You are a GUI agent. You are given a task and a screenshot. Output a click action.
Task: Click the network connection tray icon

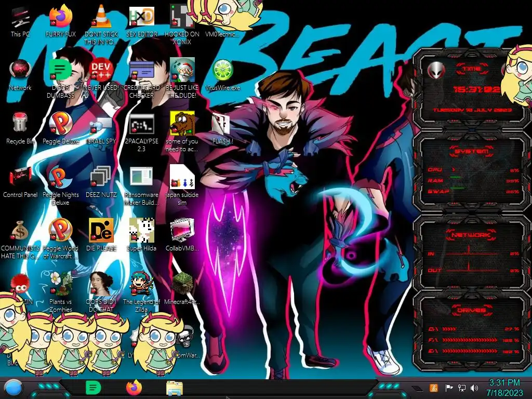(461, 388)
